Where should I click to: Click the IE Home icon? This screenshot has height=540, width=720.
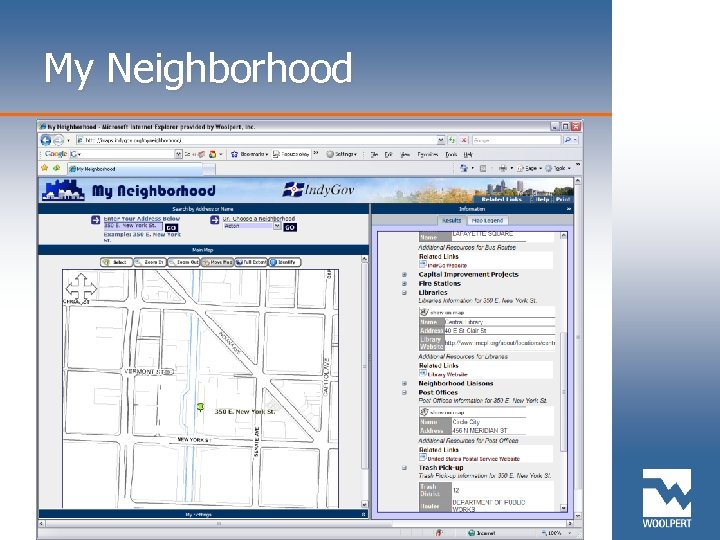pyautogui.click(x=464, y=169)
